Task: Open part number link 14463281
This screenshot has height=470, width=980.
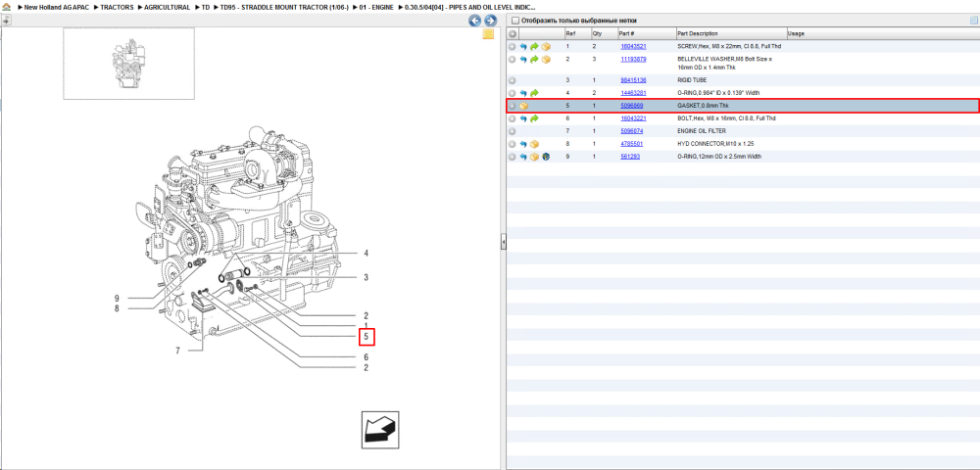Action: (633, 93)
